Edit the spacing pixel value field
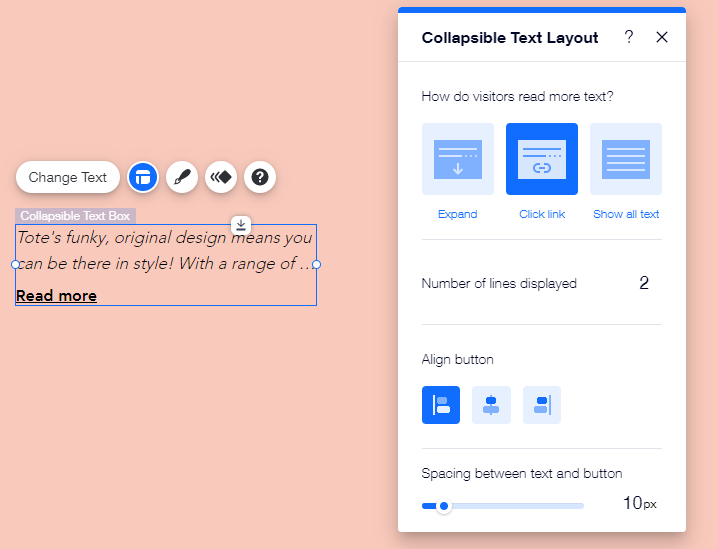Viewport: 718px width, 549px height. 632,503
